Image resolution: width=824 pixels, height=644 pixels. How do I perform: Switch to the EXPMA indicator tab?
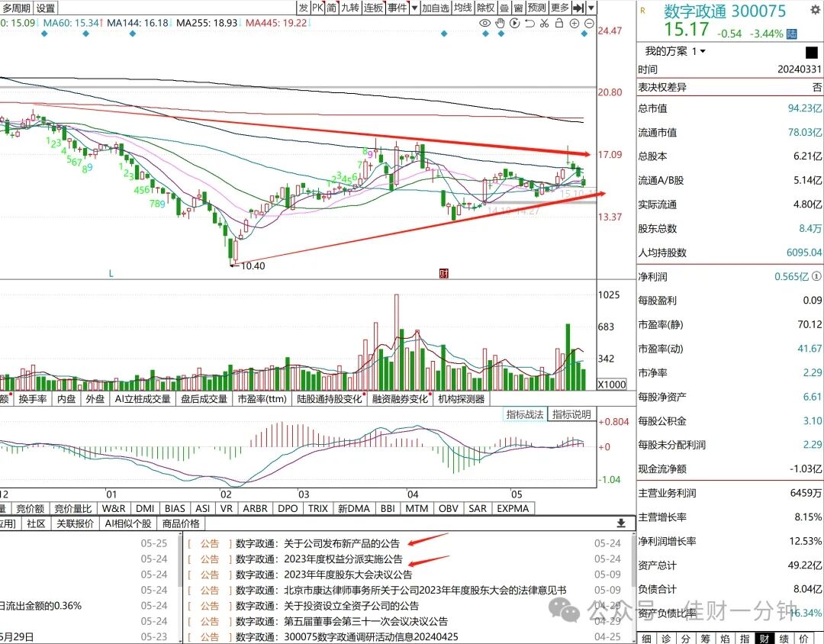coord(513,508)
